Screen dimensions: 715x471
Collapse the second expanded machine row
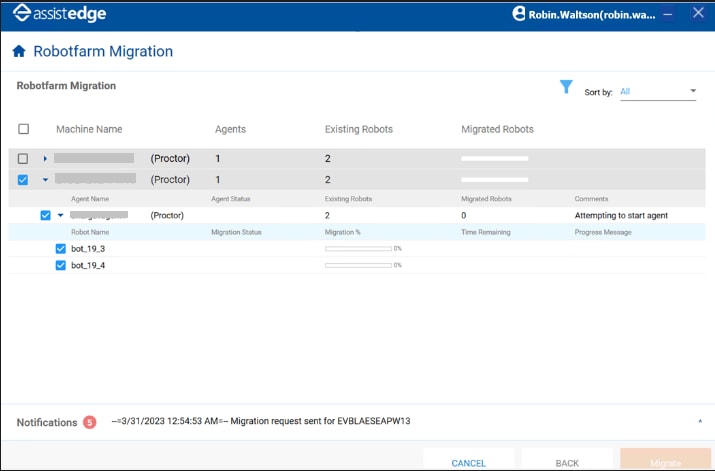(45, 180)
